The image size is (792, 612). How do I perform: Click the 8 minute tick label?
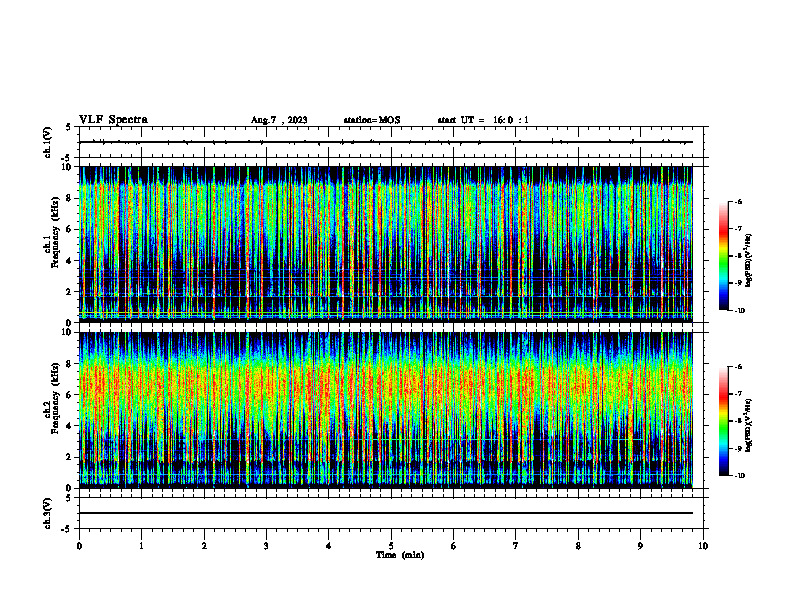(x=578, y=546)
